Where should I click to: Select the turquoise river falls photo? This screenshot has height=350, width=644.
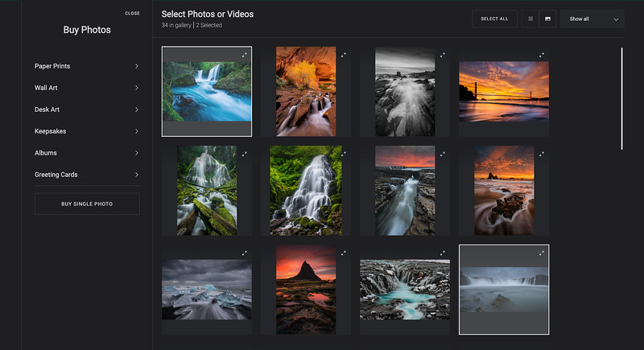pos(405,290)
